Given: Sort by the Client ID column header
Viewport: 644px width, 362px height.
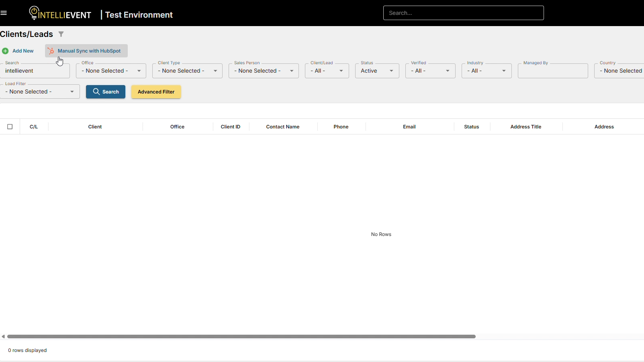Looking at the screenshot, I should tap(231, 127).
